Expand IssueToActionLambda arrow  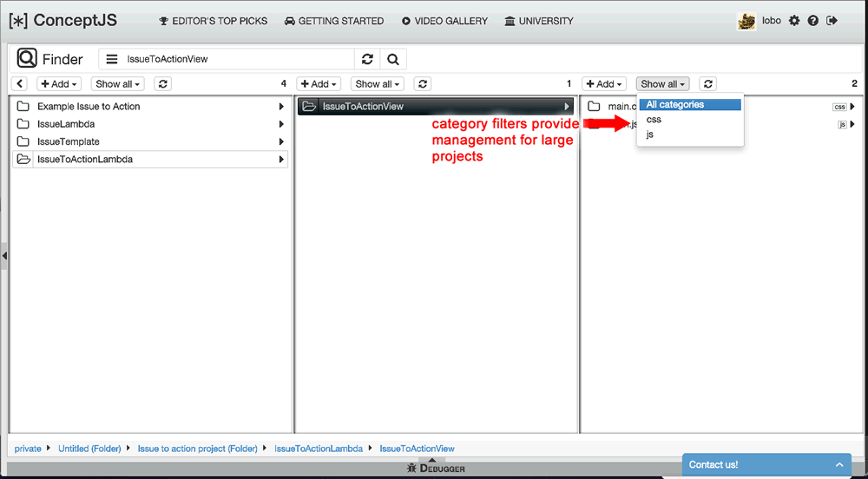(x=282, y=160)
